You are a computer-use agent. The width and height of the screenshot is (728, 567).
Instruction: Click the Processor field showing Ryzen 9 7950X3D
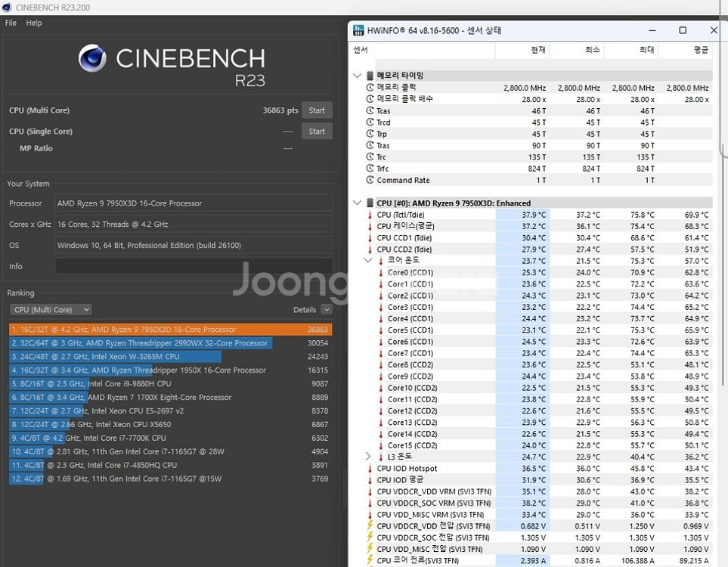pyautogui.click(x=194, y=203)
